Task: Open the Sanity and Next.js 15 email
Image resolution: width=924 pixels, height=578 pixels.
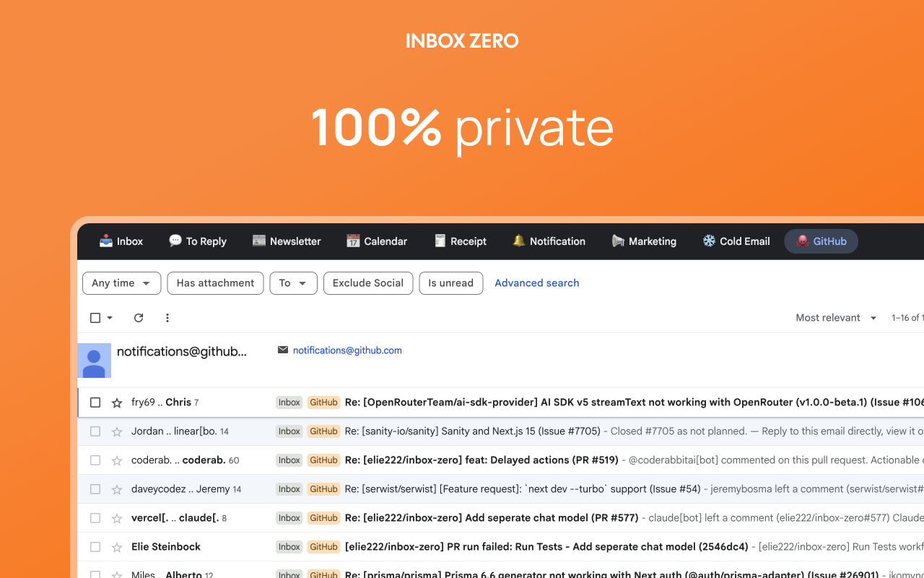Action: 500,431
